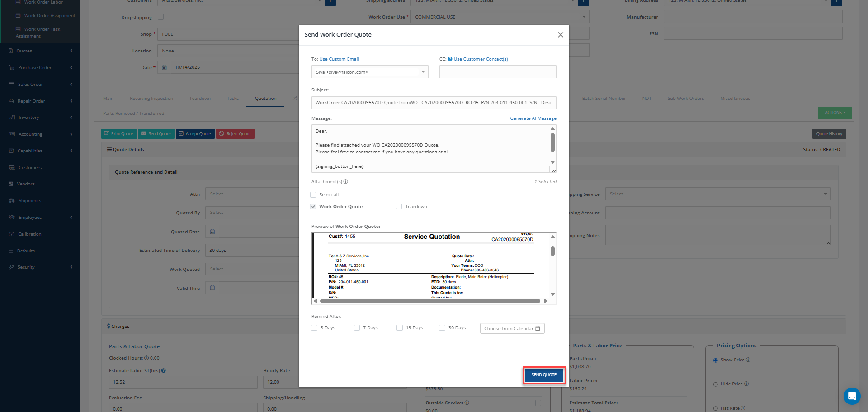Image resolution: width=868 pixels, height=412 pixels.
Task: Click the CC help question mark icon
Action: pyautogui.click(x=450, y=59)
